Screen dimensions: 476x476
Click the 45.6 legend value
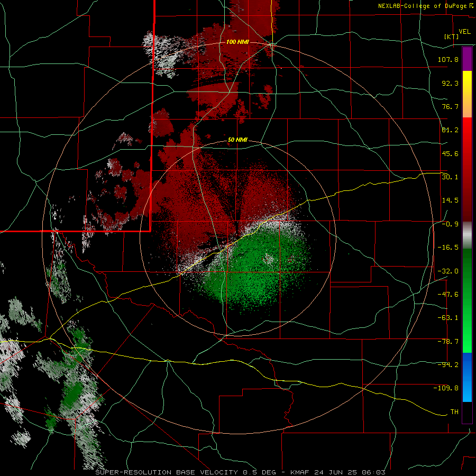450,153
